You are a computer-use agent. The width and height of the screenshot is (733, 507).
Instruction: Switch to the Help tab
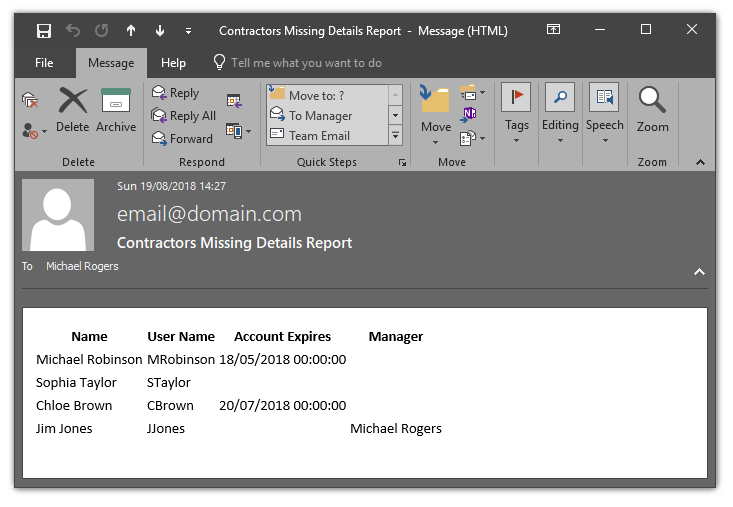point(173,63)
